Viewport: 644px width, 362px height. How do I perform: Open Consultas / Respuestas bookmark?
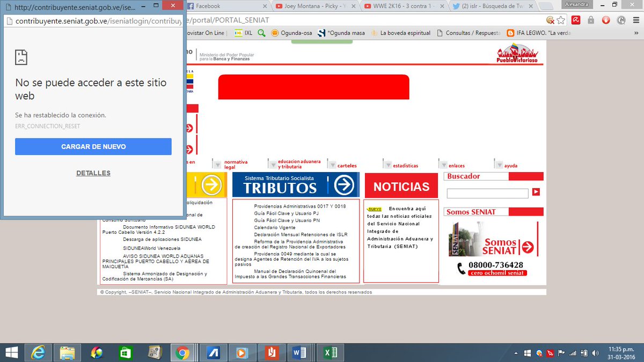pyautogui.click(x=469, y=33)
